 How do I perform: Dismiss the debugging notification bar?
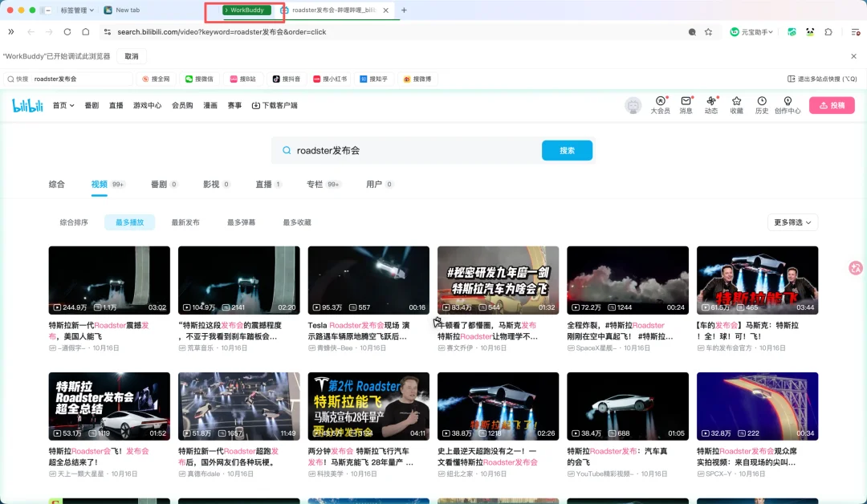click(853, 56)
